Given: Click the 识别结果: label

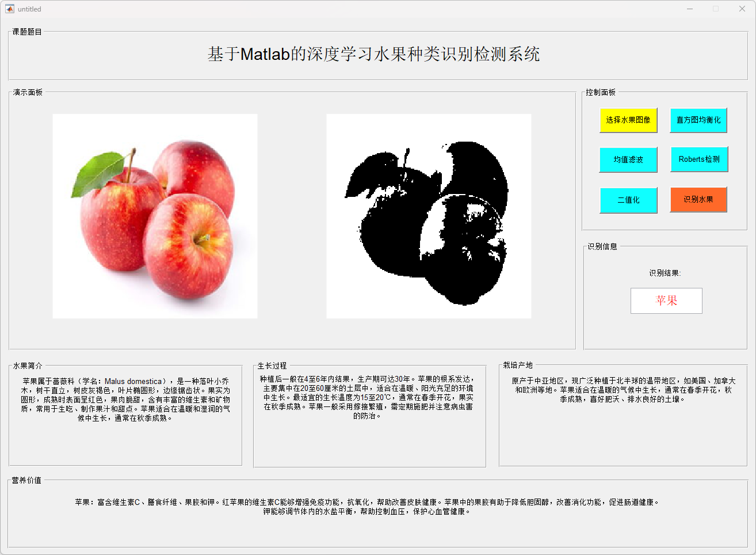Looking at the screenshot, I should [x=665, y=273].
